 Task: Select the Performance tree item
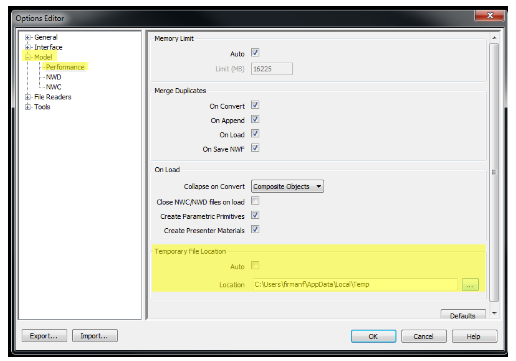coord(65,67)
